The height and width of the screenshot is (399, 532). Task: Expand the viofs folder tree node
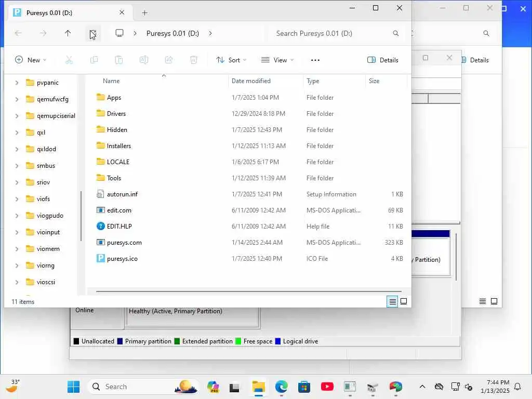point(17,199)
